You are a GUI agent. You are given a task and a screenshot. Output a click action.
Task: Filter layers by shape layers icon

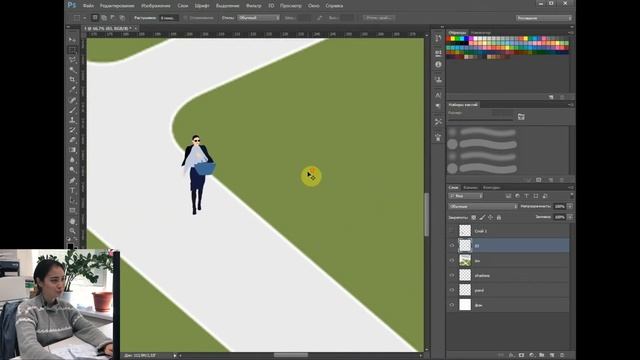pos(536,196)
